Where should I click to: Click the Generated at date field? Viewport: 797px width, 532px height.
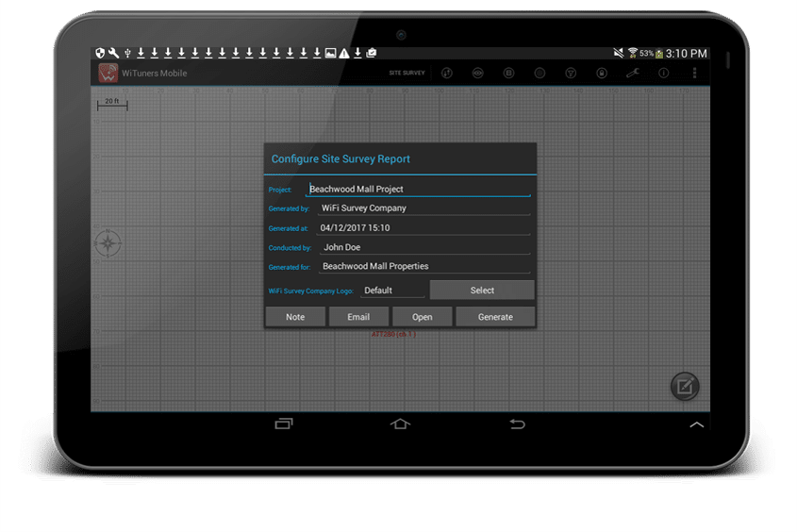pos(423,228)
